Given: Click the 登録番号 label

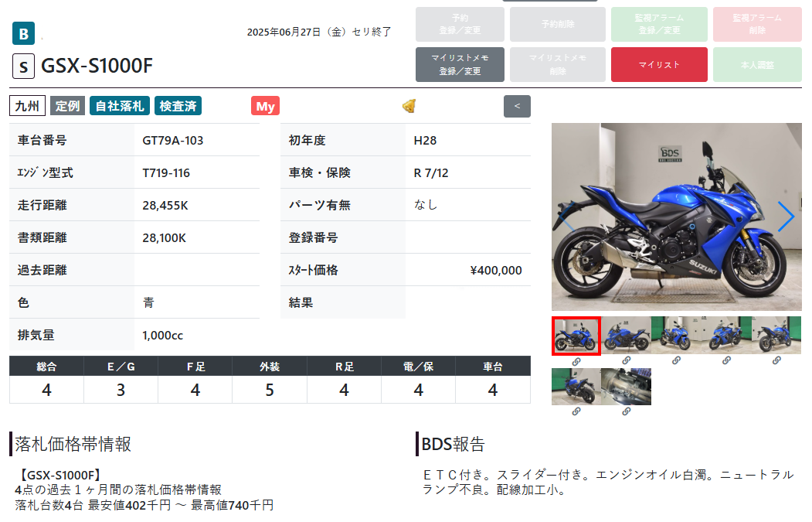Looking at the screenshot, I should pos(314,238).
